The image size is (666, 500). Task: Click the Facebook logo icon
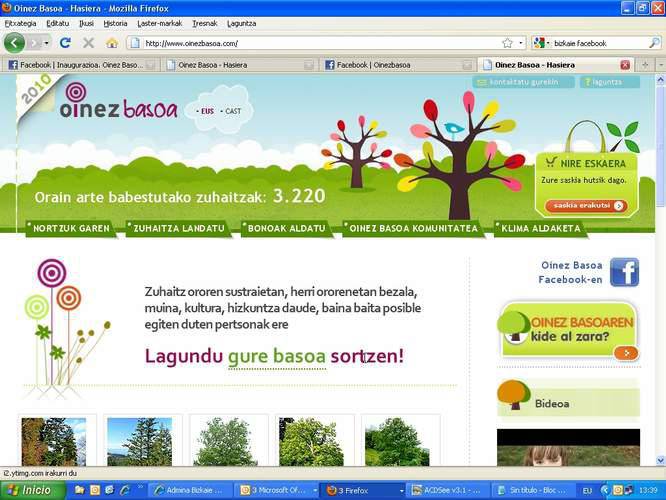click(624, 272)
